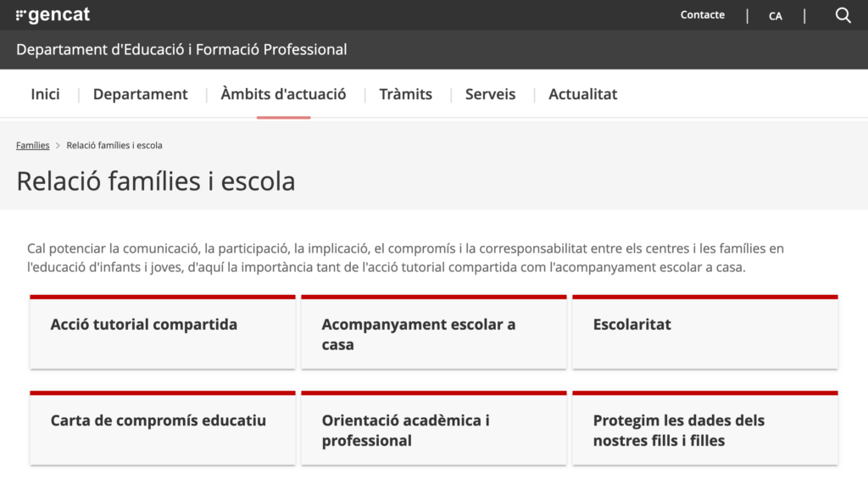Screen dimensions: 868x495
Task: Open Acompanyament escolar a casa card
Action: (x=433, y=333)
